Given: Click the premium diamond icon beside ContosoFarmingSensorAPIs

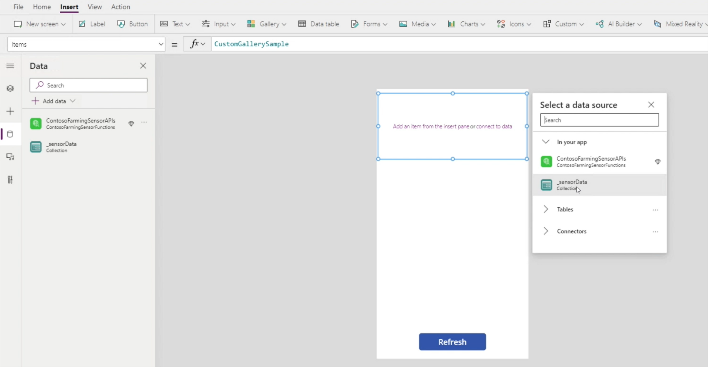Looking at the screenshot, I should tap(131, 123).
